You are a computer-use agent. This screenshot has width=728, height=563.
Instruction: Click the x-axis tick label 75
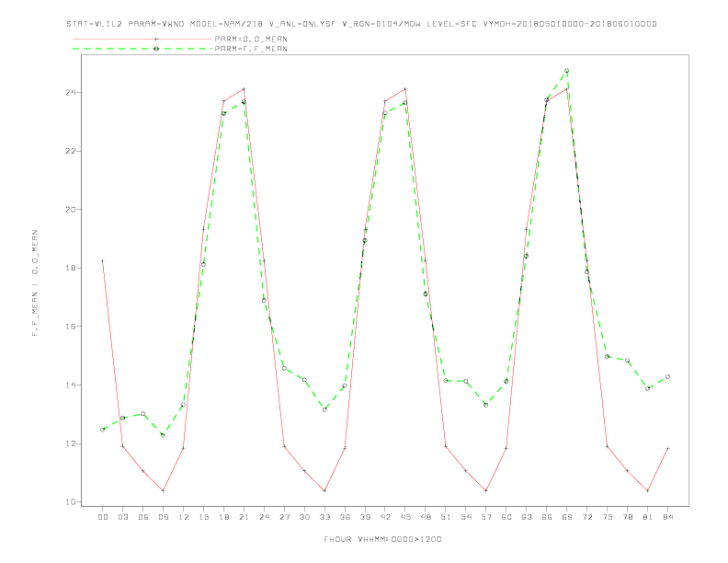coord(608,517)
